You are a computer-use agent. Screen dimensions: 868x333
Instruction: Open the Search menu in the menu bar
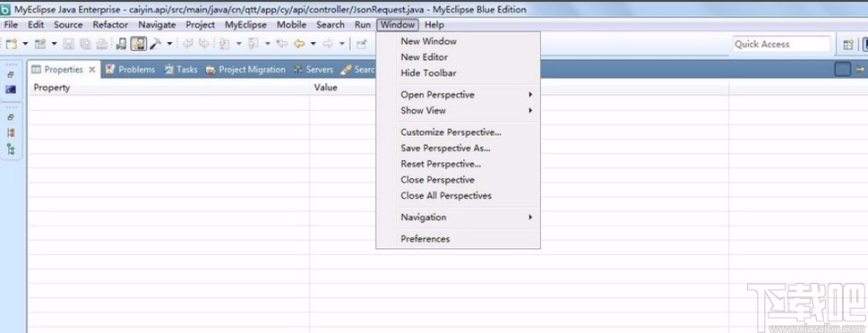[331, 24]
